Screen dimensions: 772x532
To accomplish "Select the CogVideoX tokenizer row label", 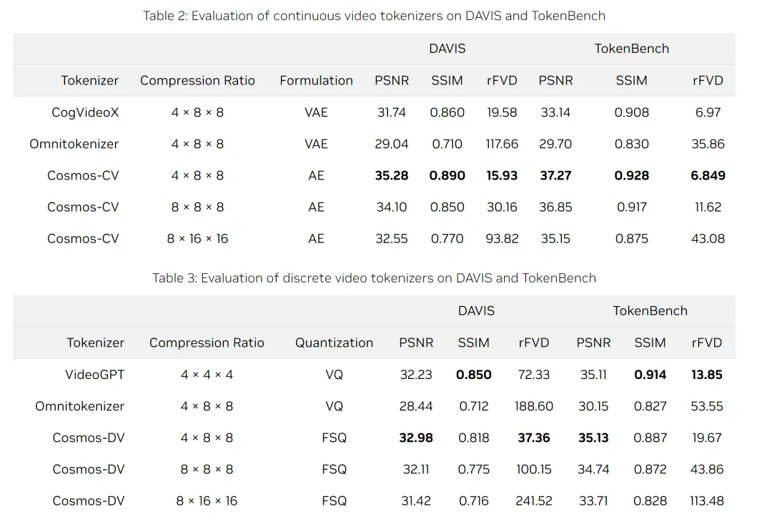I will 85,112.
